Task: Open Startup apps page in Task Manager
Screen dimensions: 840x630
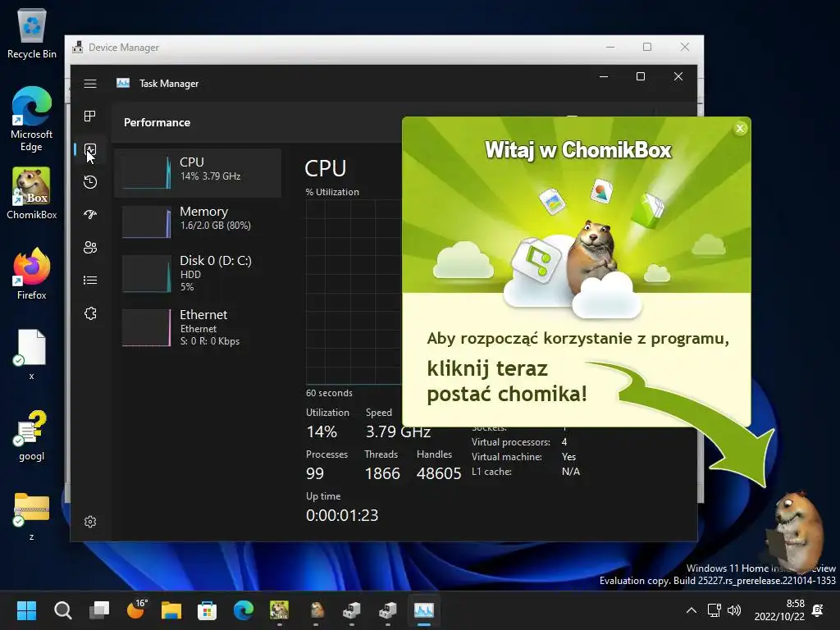Action: [90, 215]
